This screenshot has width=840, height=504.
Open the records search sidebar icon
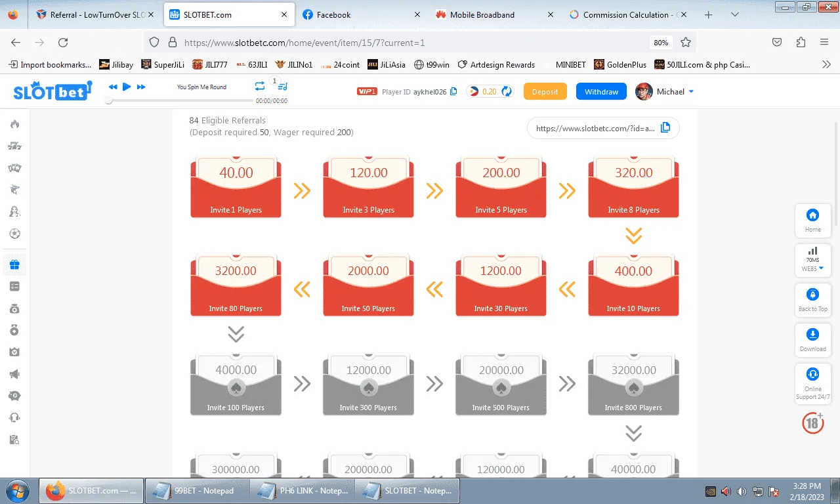(14, 439)
